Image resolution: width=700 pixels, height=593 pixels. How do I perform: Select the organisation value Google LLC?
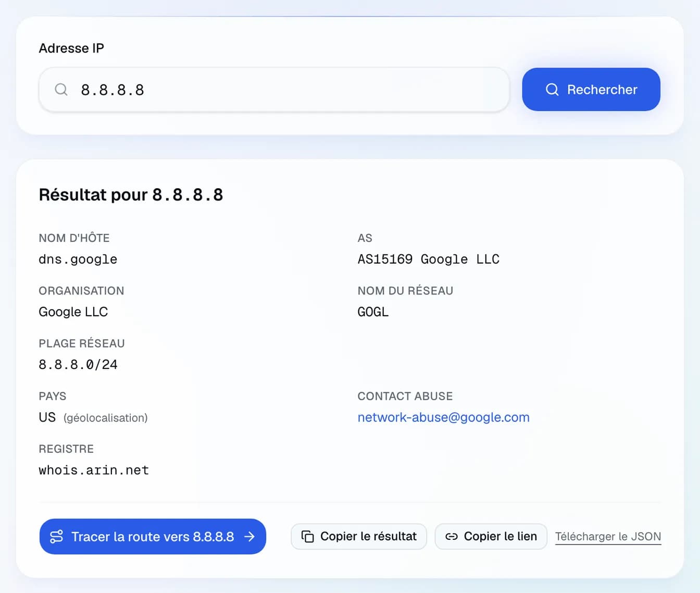[x=73, y=312]
